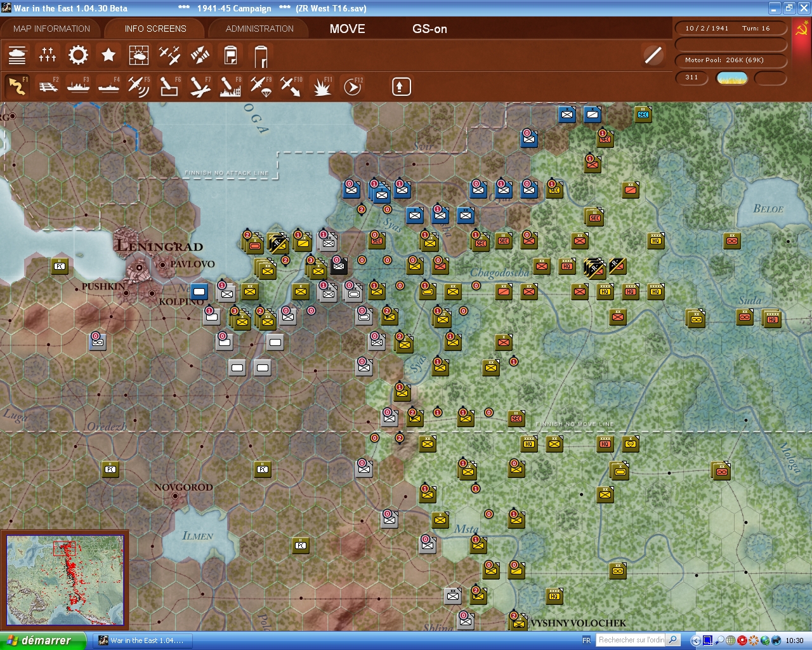Viewport: 812px width, 650px height.
Task: Click the F11 explosion icon
Action: [322, 86]
